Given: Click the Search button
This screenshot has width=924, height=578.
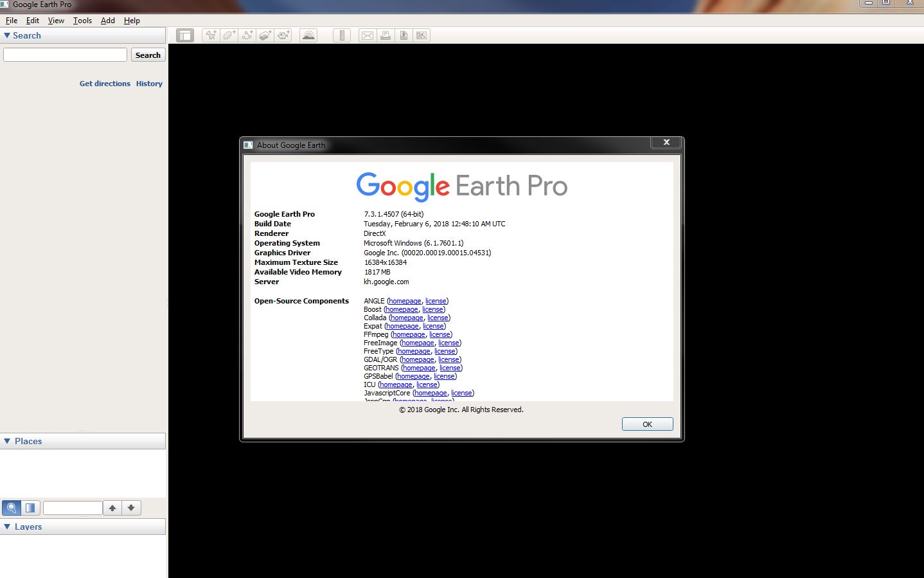Looking at the screenshot, I should [x=148, y=55].
